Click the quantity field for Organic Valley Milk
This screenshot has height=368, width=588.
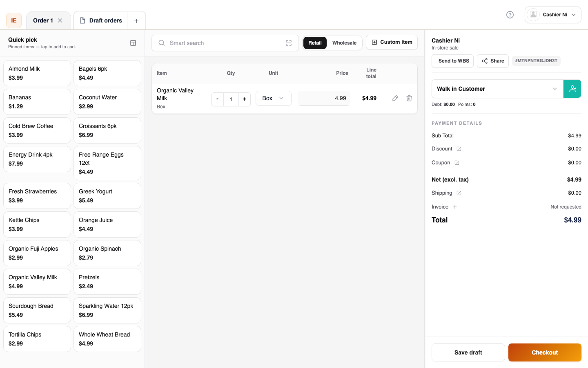[x=231, y=99]
